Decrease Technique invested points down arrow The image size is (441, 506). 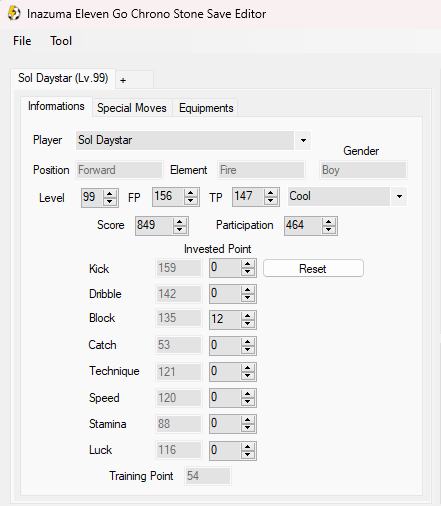click(248, 375)
